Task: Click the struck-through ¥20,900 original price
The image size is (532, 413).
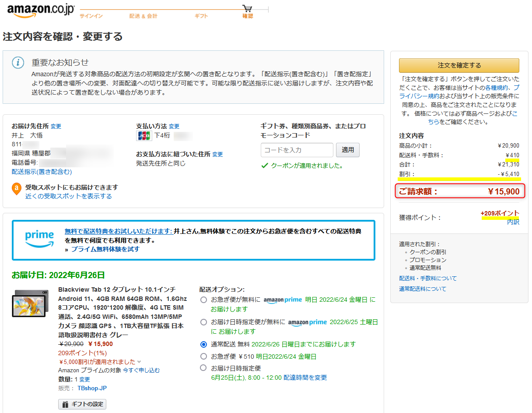Action: (71, 344)
